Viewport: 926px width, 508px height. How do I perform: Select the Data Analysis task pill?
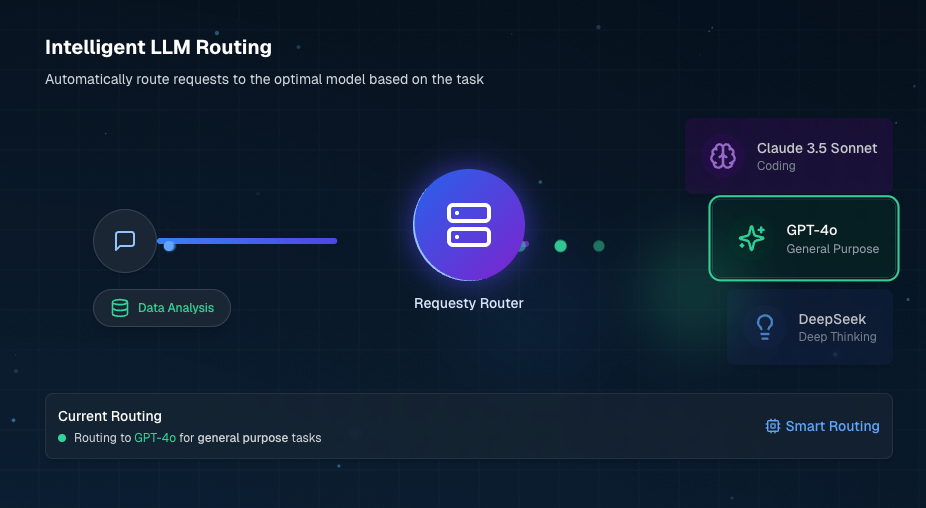click(x=162, y=308)
